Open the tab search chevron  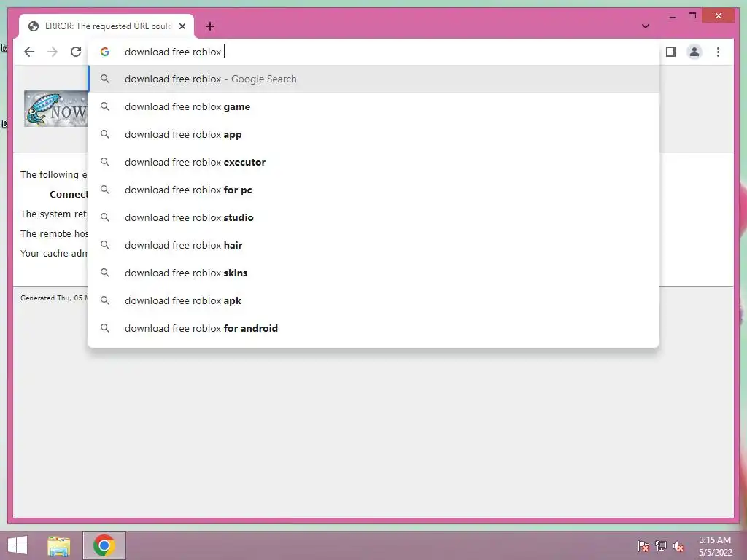[645, 26]
